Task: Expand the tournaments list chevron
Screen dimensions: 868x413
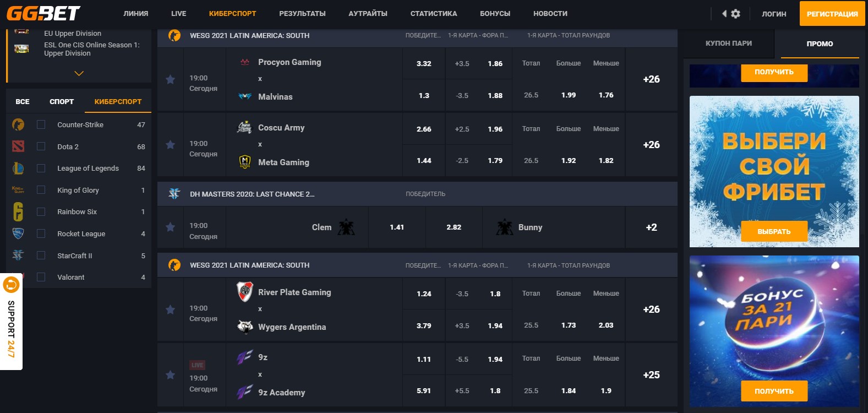Action: (x=79, y=73)
